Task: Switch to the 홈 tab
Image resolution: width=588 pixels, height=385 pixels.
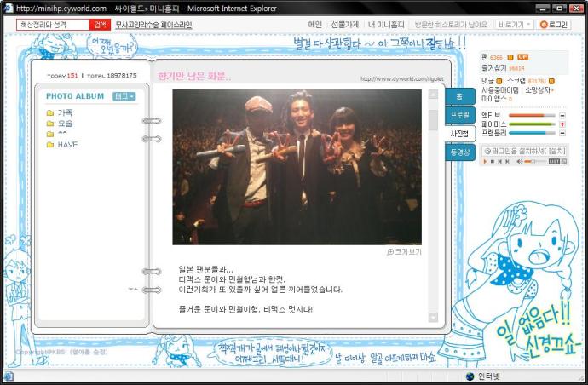Action: point(460,97)
